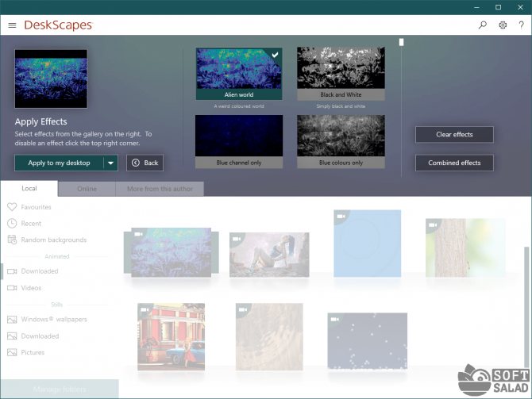Click the effects gallery scrollbar handle

point(401,42)
